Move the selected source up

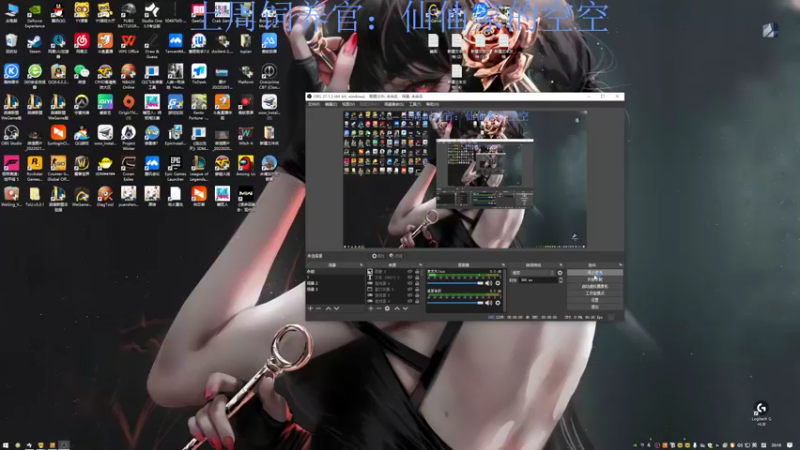click(397, 309)
